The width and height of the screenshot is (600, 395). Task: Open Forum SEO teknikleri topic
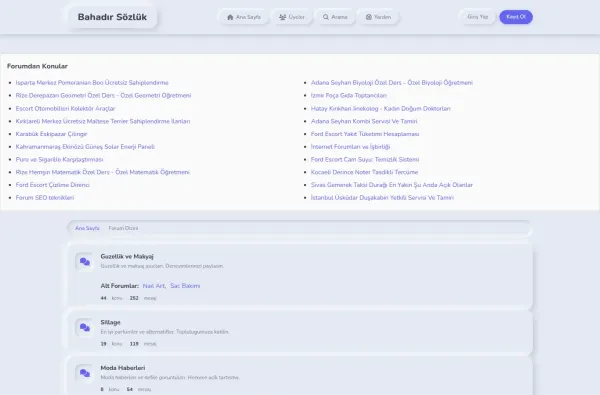click(x=45, y=198)
